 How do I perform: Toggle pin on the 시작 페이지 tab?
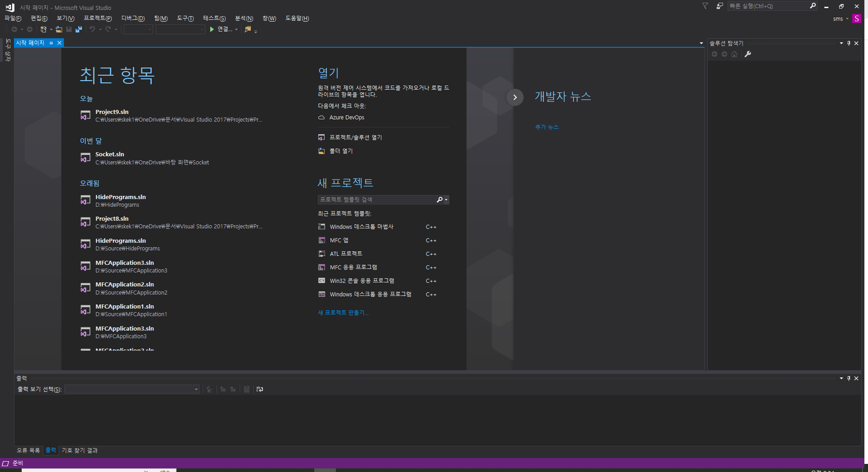pos(51,43)
